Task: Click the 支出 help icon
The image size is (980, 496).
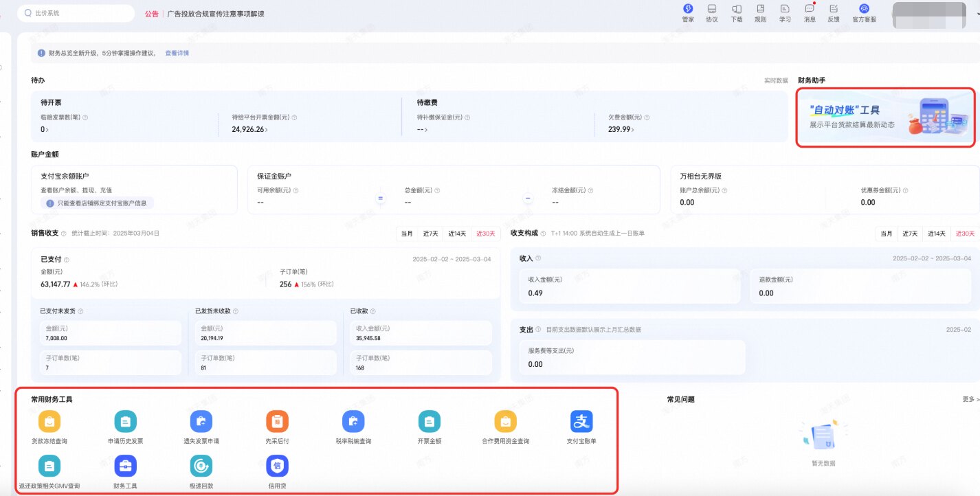Action: coord(539,330)
